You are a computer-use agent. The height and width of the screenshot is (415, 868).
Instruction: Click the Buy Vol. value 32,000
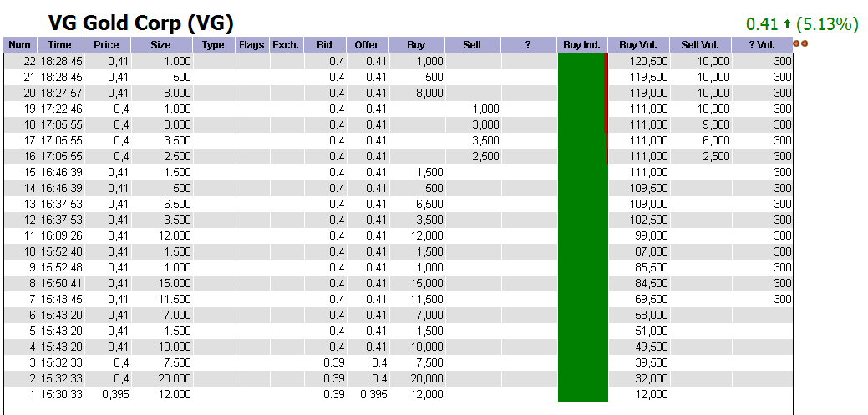[652, 378]
